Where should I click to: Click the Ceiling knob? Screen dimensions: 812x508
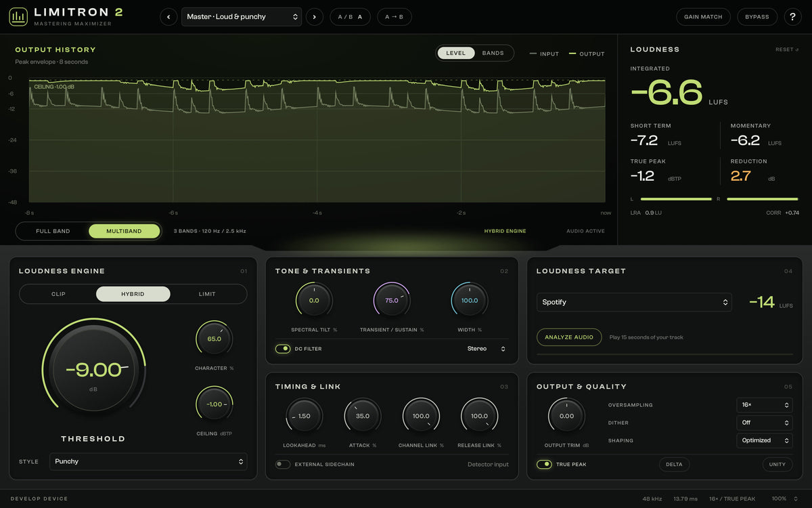(x=214, y=404)
